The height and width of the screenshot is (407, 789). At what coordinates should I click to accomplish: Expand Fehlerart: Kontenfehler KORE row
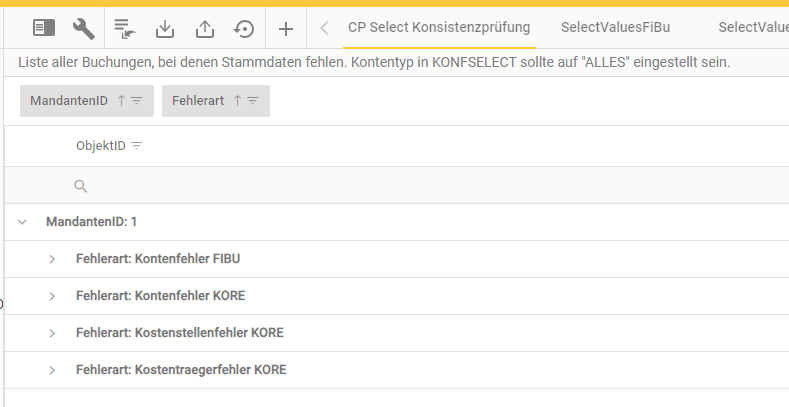click(x=52, y=296)
